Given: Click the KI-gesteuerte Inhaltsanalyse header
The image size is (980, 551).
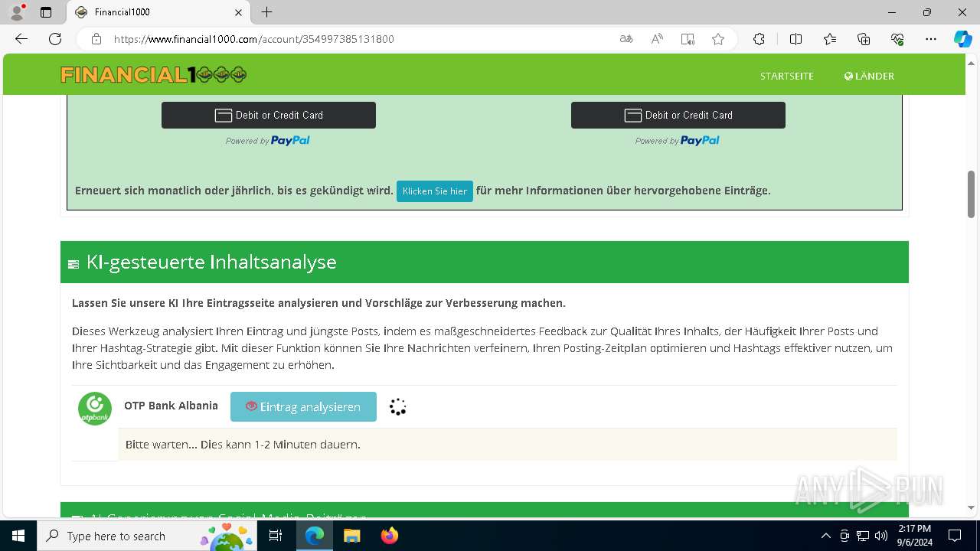Looking at the screenshot, I should pos(485,262).
